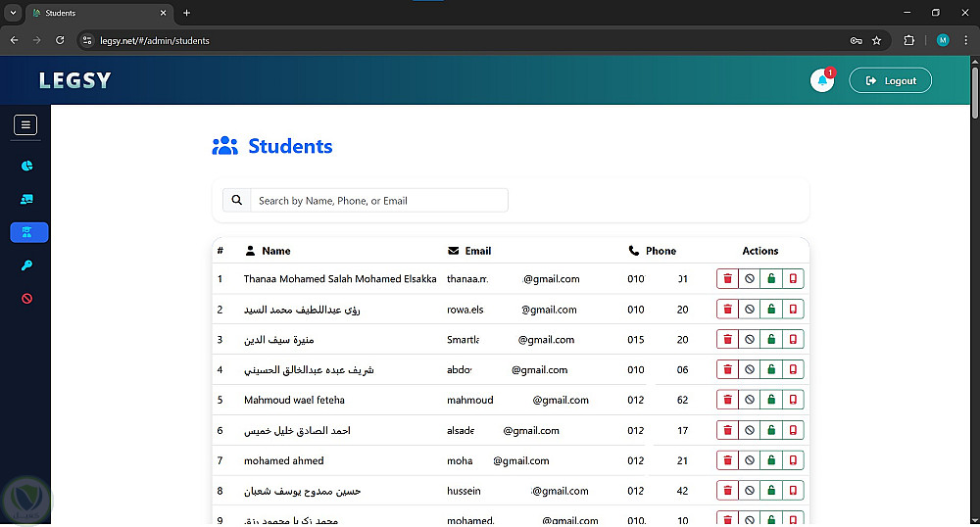Open the notifications bell

click(822, 80)
